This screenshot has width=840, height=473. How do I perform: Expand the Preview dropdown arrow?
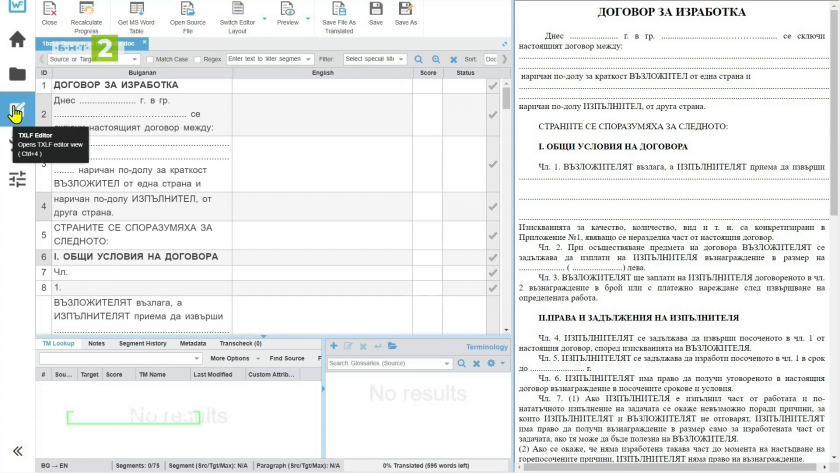(307, 19)
